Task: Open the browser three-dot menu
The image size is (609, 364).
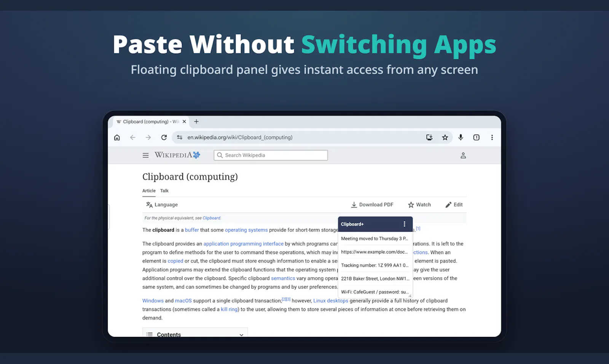Action: click(492, 137)
